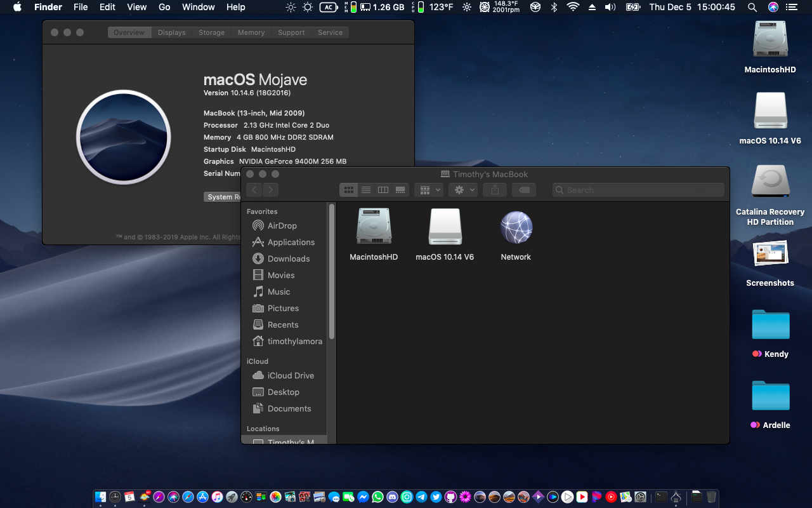Open the group-by arrangement dropdown
Viewport: 812px width, 508px height.
pyautogui.click(x=429, y=190)
